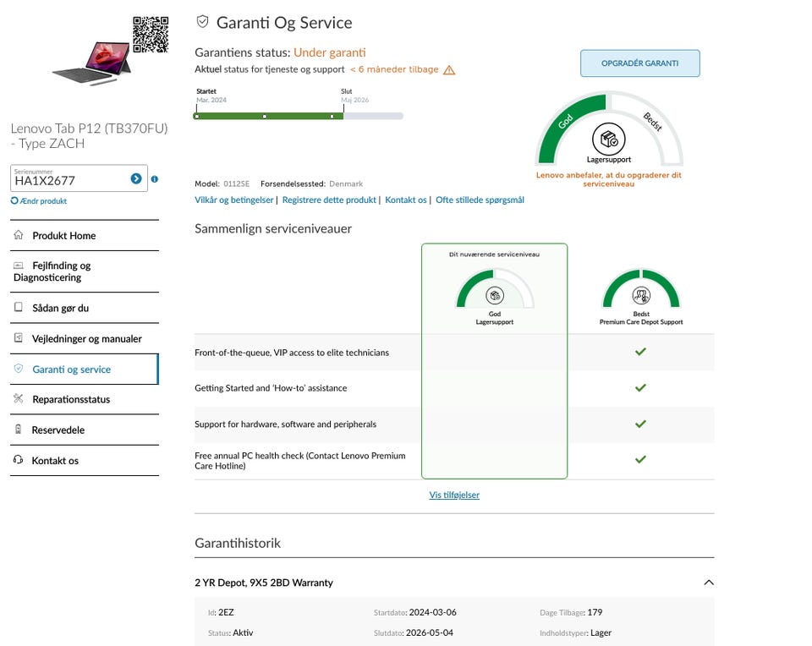Image resolution: width=812 pixels, height=646 pixels.
Task: Expand additions via Vis tilføjelser
Action: [454, 495]
